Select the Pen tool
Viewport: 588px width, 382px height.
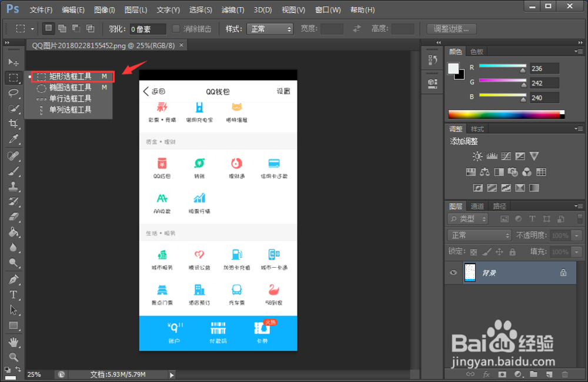point(14,280)
